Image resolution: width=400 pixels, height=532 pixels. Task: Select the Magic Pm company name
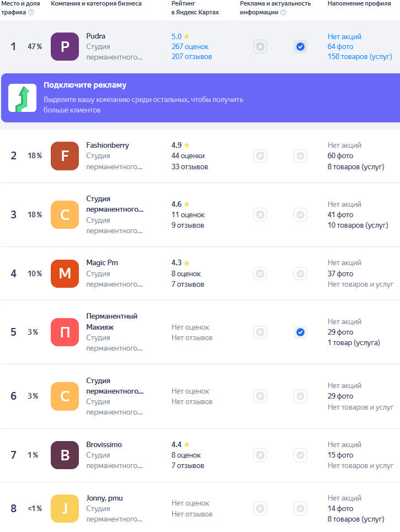coord(102,262)
